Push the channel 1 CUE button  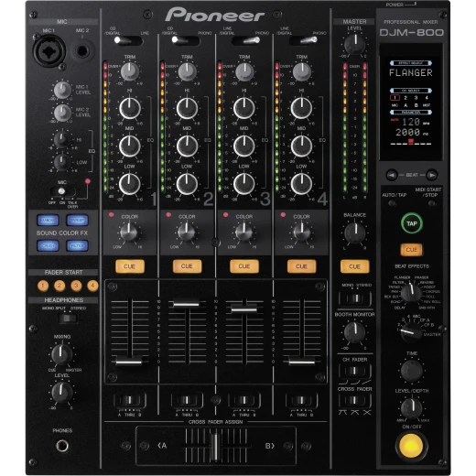coord(130,266)
